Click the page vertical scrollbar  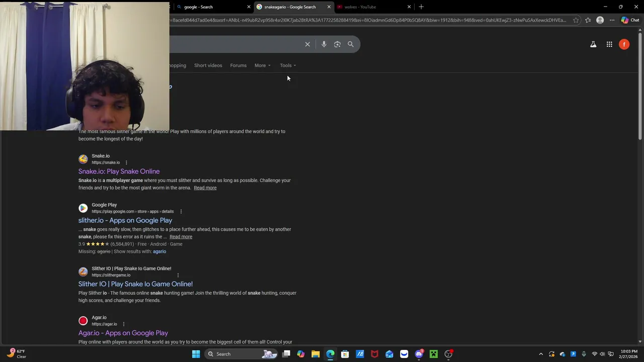(640, 85)
